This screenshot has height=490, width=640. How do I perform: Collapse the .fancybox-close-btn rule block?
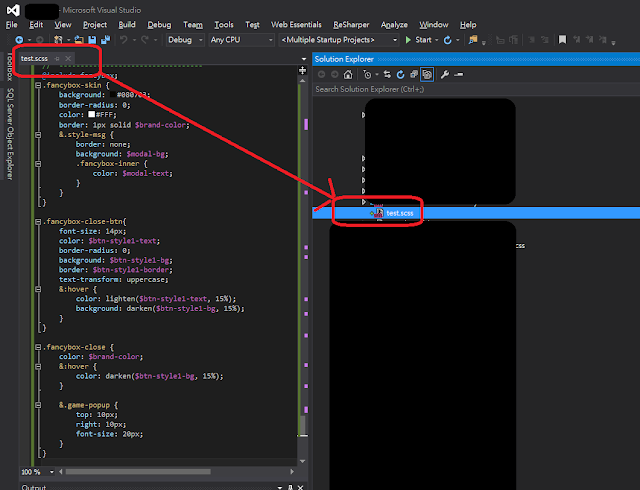[38, 222]
